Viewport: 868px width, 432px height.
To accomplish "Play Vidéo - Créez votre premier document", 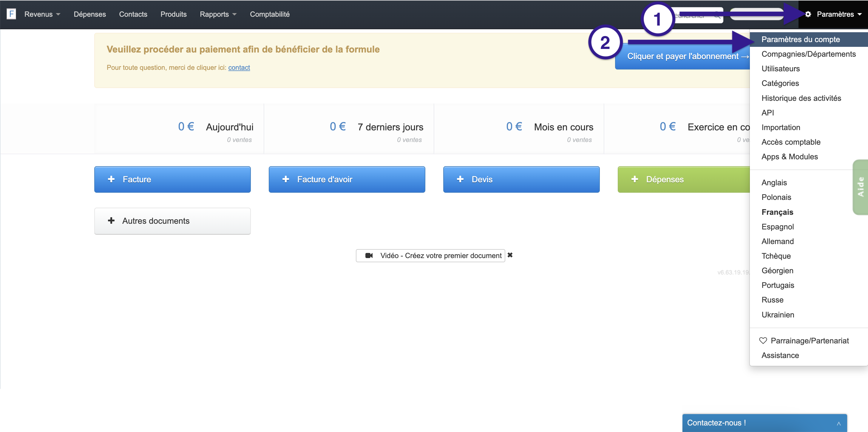I will pyautogui.click(x=430, y=255).
